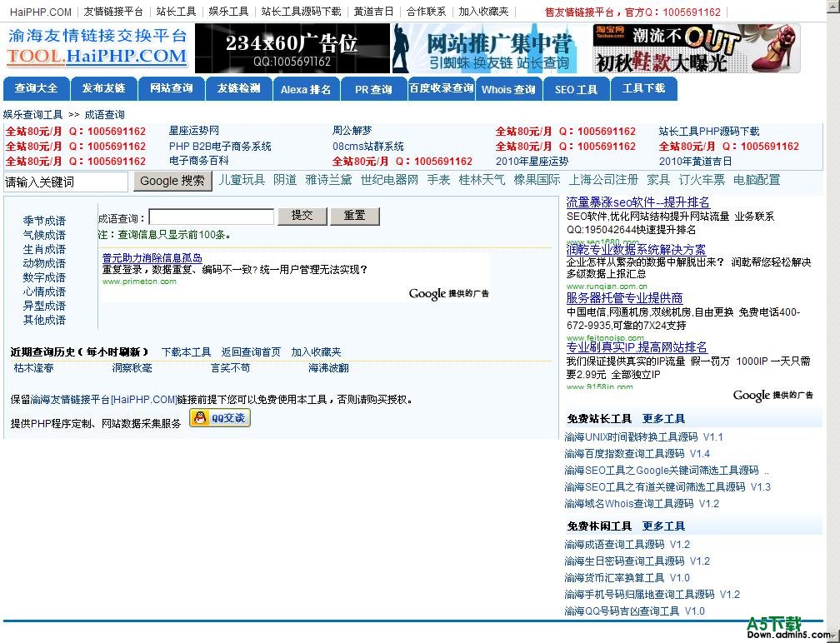Click 周公解梦 link
Screen dimensions: 840x643
click(352, 131)
